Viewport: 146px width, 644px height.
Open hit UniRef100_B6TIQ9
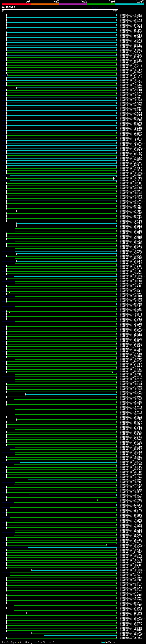click(x=131, y=30)
